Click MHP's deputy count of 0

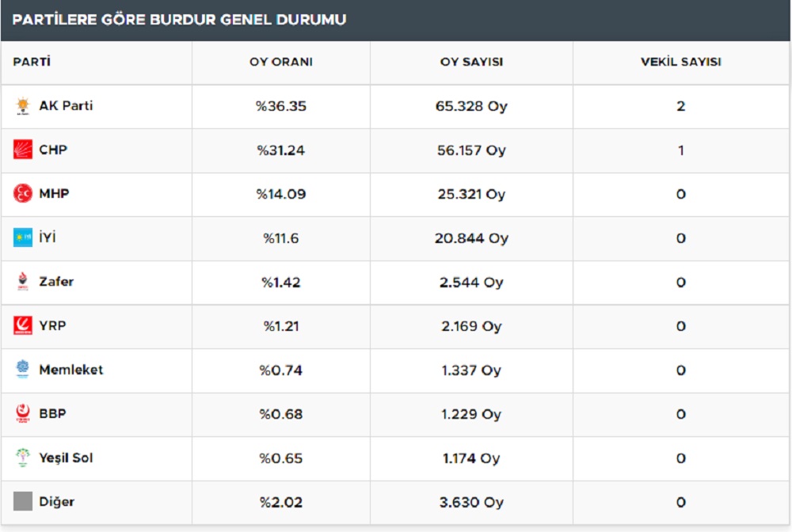(x=681, y=194)
